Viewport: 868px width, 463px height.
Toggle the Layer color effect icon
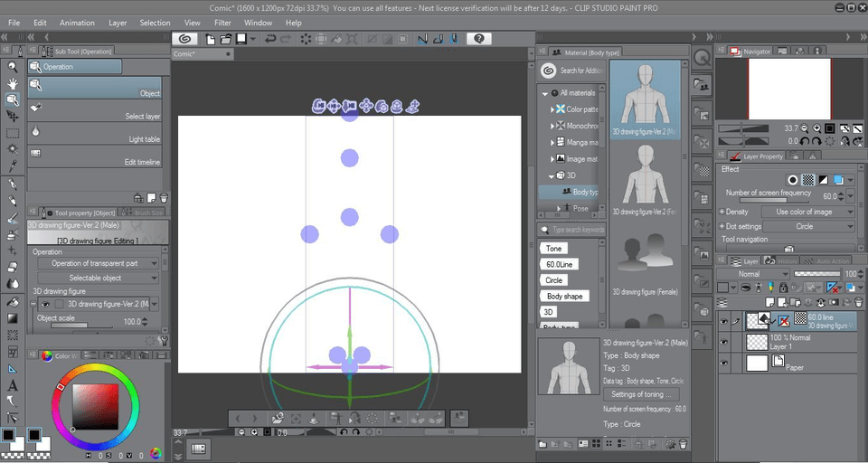point(838,180)
